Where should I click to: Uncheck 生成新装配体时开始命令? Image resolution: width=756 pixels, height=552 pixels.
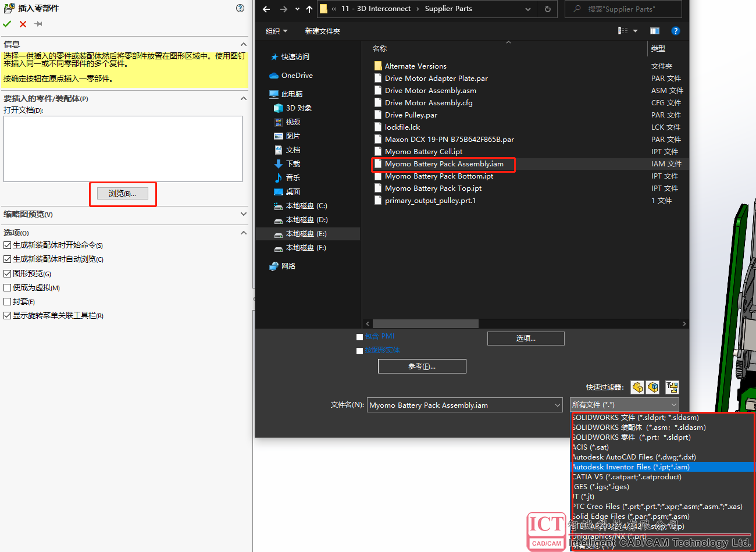(x=8, y=245)
